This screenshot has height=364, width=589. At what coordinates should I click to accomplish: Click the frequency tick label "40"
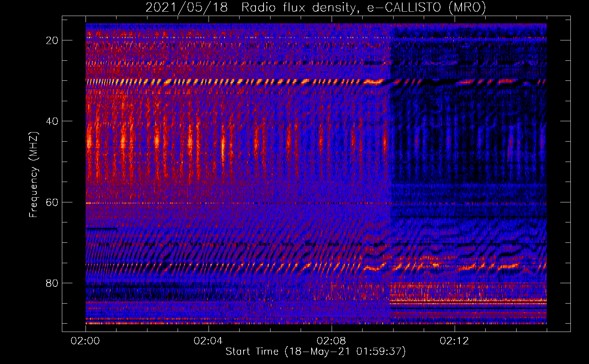click(52, 121)
